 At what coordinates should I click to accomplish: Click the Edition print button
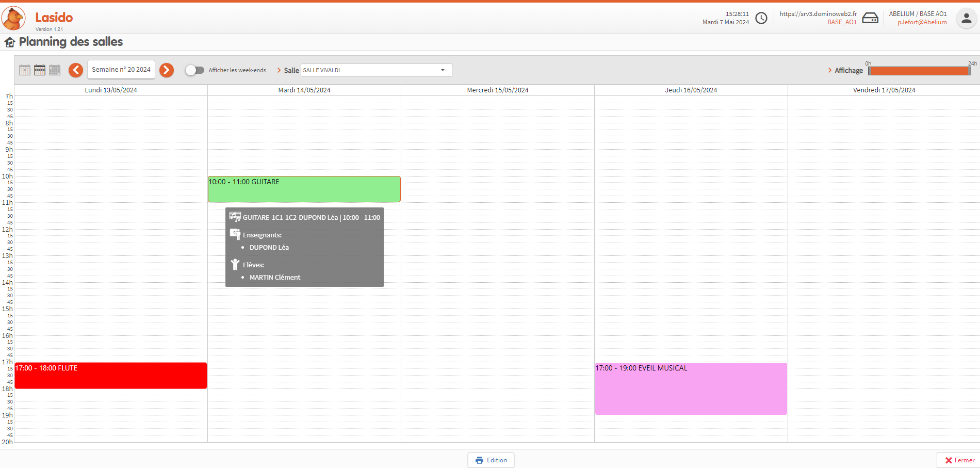(x=491, y=460)
